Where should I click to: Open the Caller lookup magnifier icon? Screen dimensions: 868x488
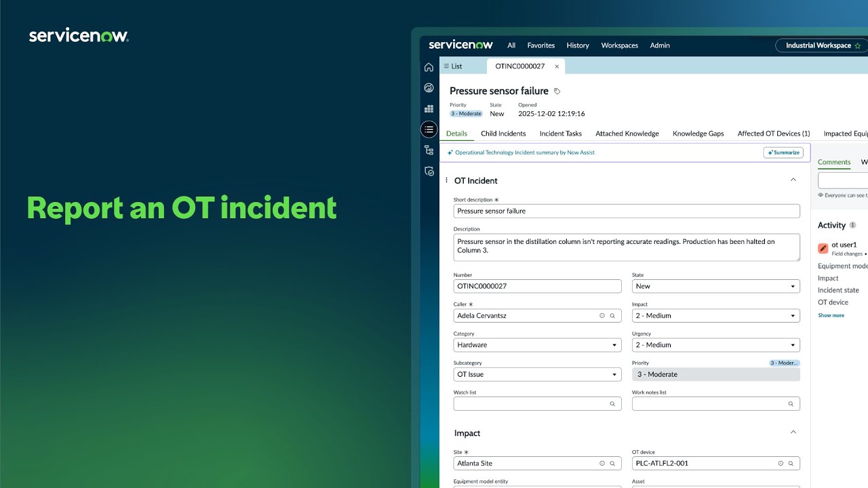click(614, 315)
